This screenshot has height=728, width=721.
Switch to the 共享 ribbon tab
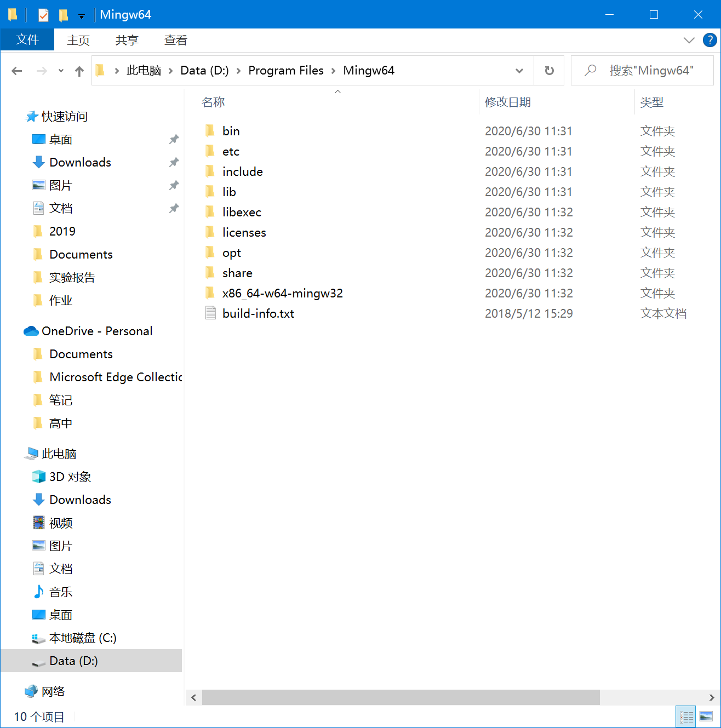click(x=127, y=40)
